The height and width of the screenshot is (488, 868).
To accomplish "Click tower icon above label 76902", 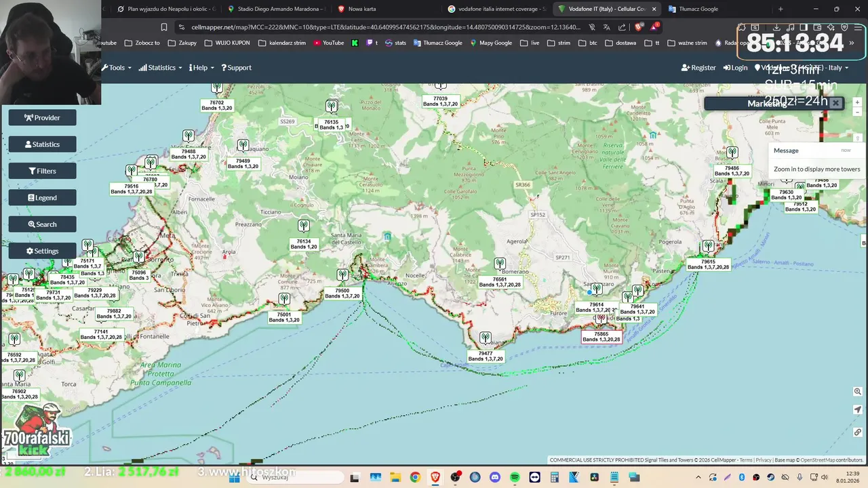I will pos(19,375).
